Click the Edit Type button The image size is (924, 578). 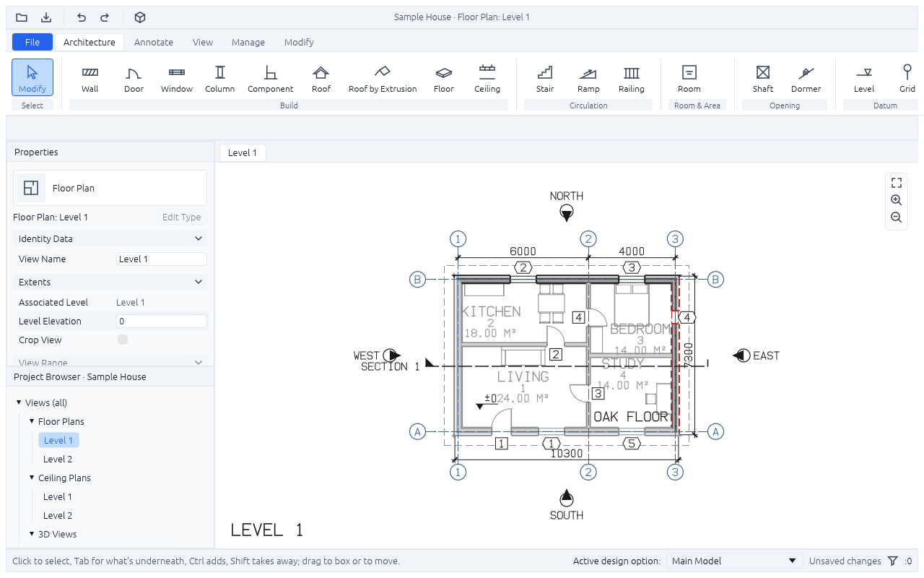[182, 217]
